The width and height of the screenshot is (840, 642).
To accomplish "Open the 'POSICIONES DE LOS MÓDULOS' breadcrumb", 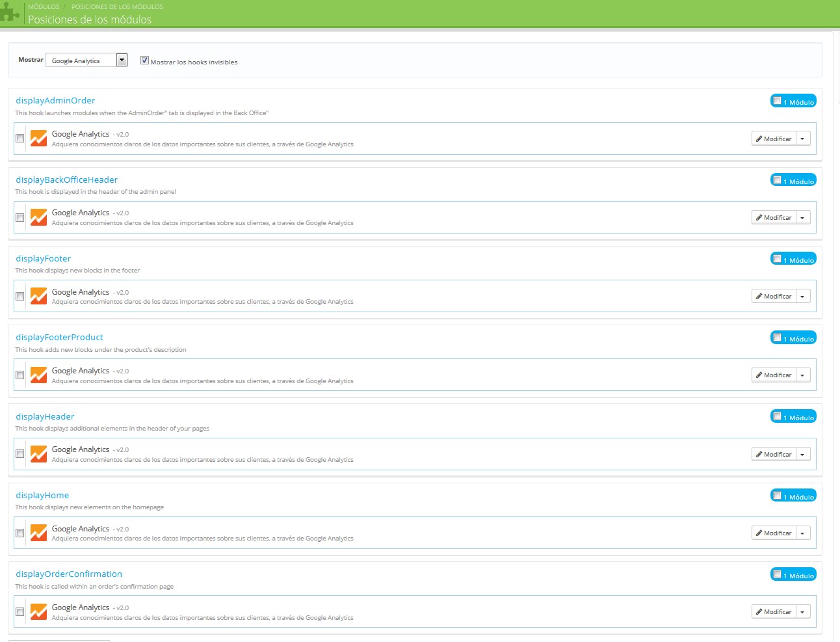I will point(117,7).
